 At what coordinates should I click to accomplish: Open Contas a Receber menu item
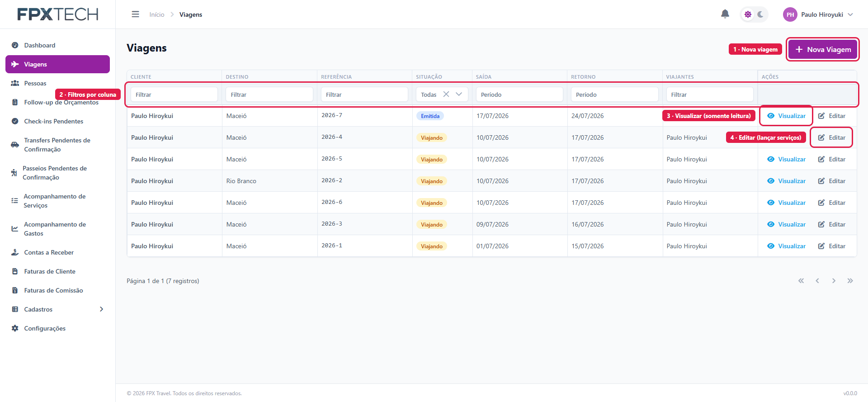point(57,252)
